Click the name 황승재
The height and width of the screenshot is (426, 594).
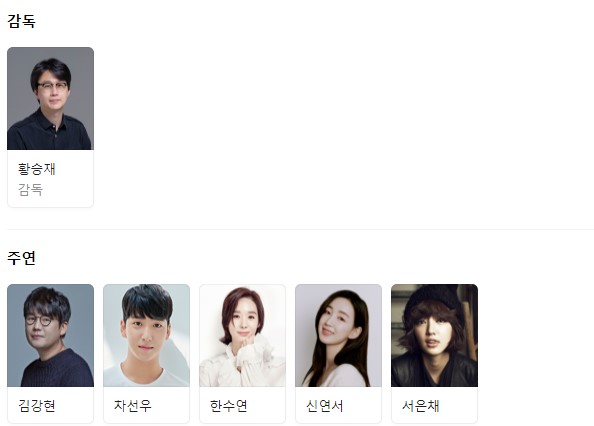[x=37, y=169]
